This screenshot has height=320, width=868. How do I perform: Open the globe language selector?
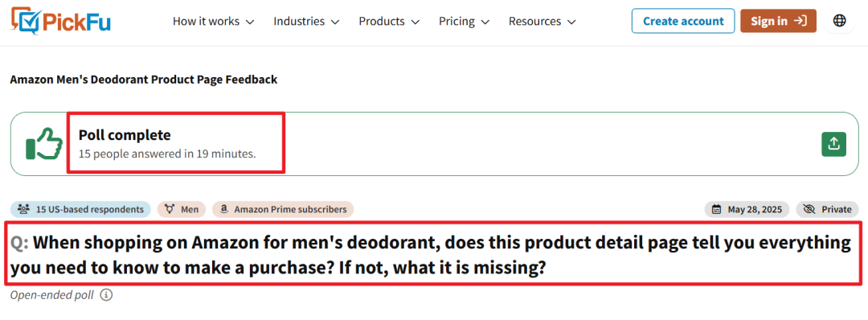(x=839, y=21)
